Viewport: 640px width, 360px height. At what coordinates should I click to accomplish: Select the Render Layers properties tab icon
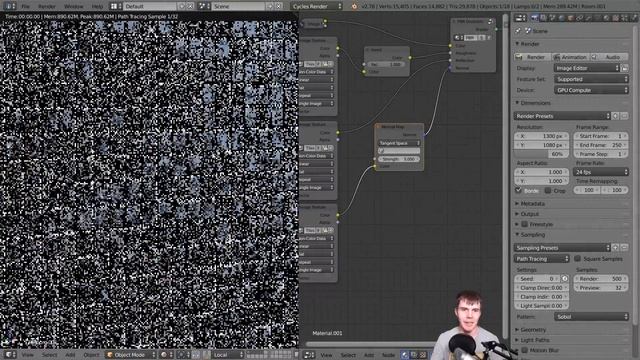click(543, 18)
